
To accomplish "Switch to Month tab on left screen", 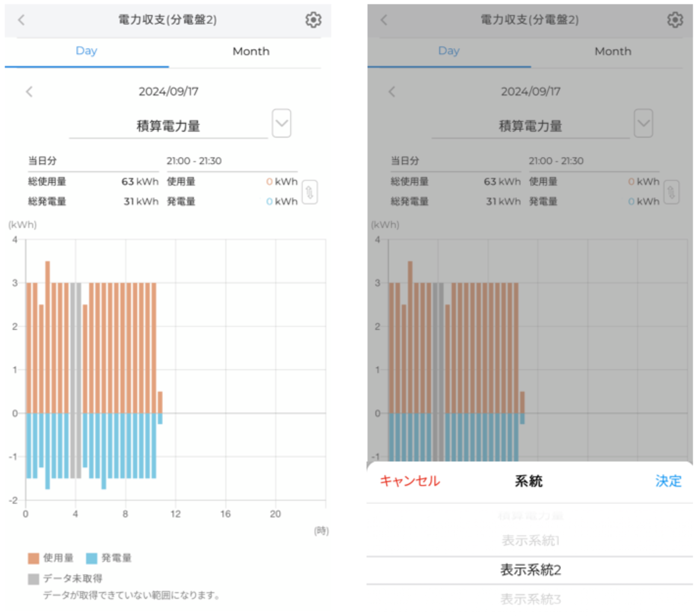I will click(251, 51).
